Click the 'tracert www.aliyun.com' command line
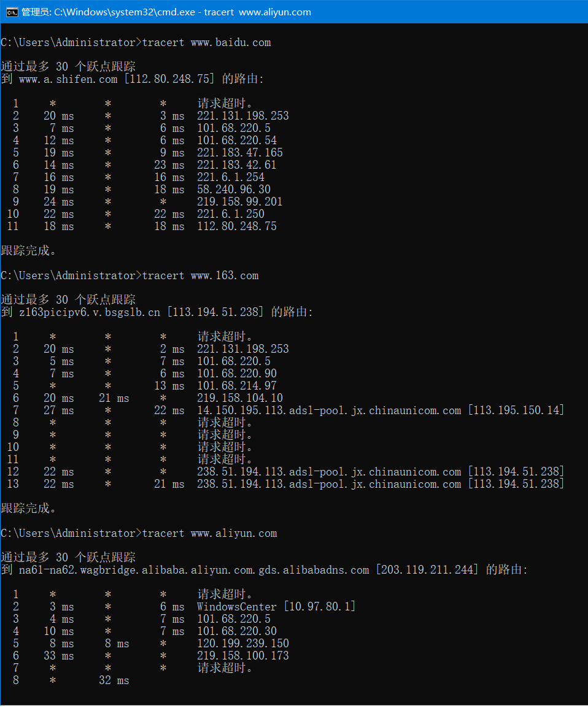 [x=209, y=533]
